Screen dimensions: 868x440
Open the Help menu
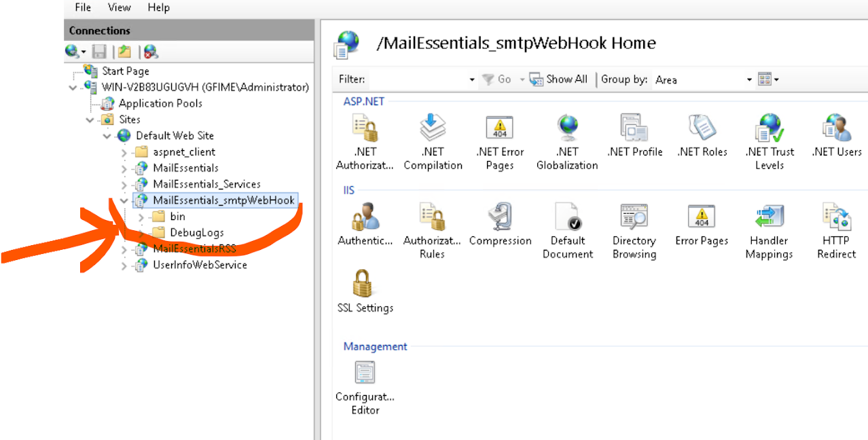[x=158, y=7]
